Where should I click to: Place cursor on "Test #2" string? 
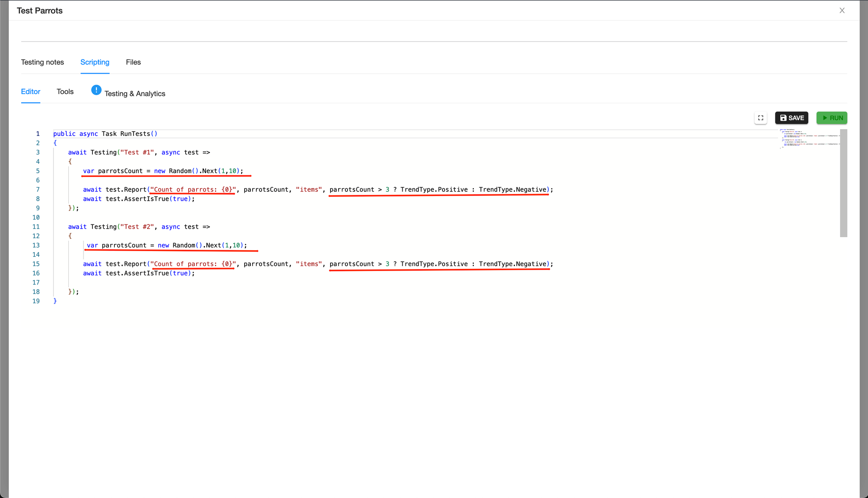click(137, 227)
